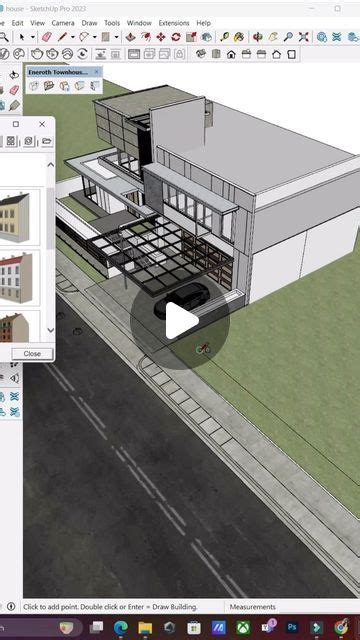Viewport: 360px width, 640px height.
Task: Select the Pan hand tool
Action: coord(273,37)
